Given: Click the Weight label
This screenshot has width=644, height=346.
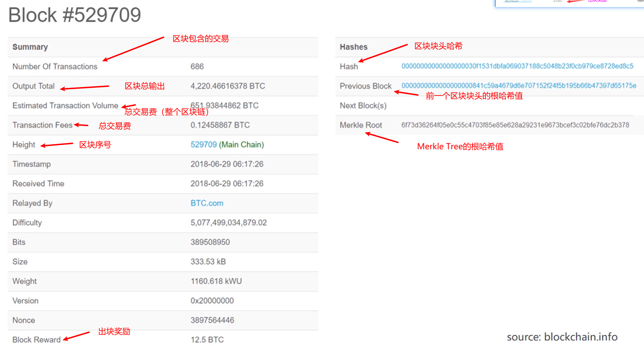Looking at the screenshot, I should 25,281.
